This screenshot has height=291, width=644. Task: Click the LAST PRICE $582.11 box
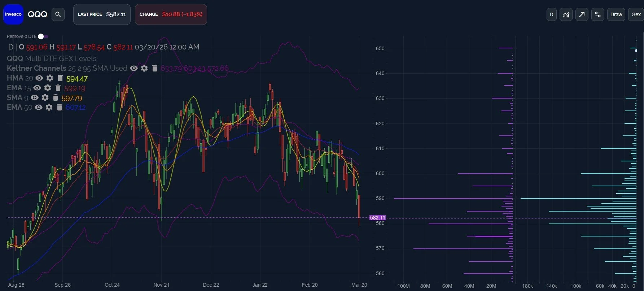click(102, 14)
